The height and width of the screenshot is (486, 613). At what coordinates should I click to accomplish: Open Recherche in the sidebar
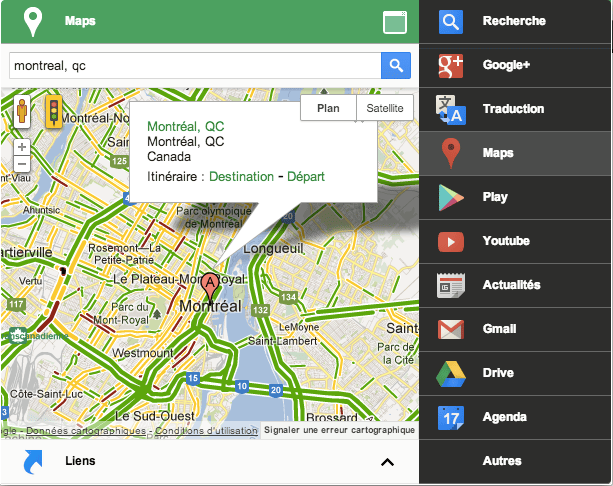click(x=514, y=21)
